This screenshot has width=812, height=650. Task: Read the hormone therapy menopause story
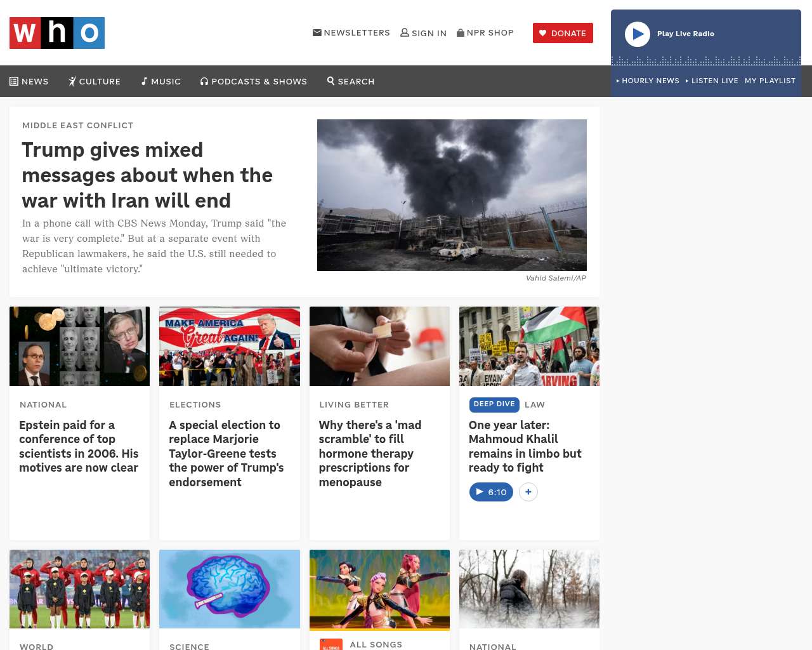coord(370,453)
